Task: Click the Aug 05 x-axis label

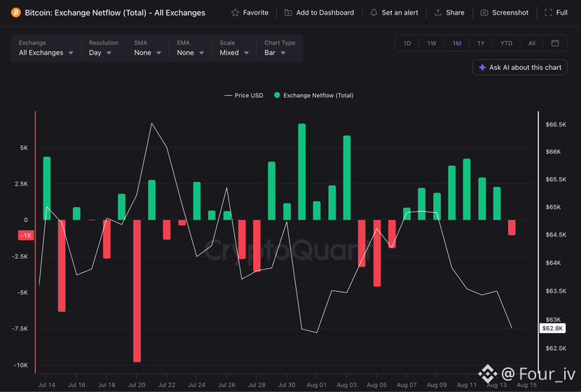Action: coord(377,385)
